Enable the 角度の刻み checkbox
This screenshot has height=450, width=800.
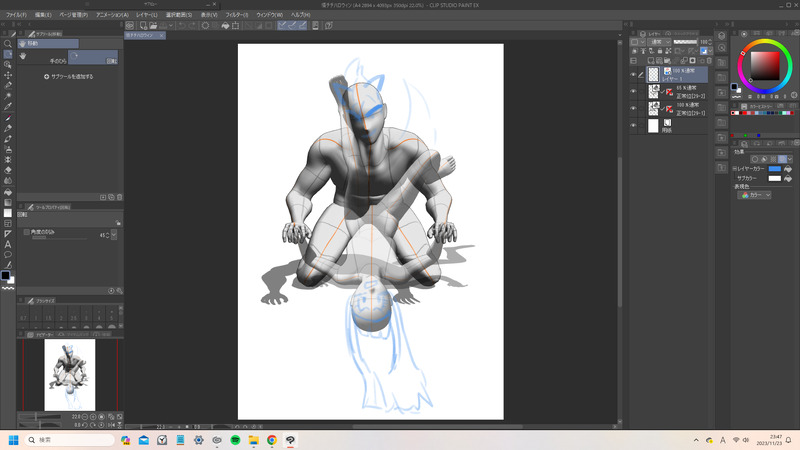[27, 231]
